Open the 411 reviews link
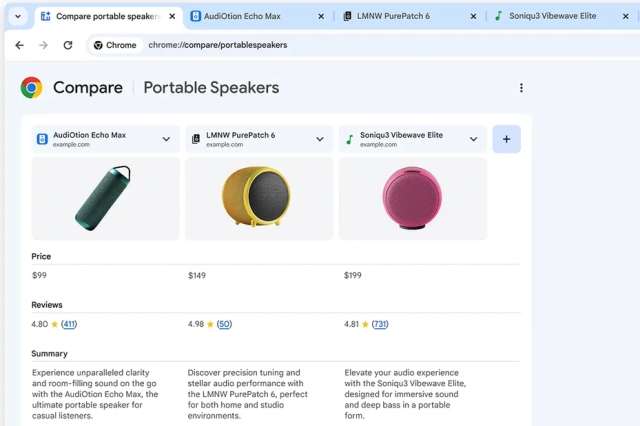The image size is (640, 426). coord(69,324)
